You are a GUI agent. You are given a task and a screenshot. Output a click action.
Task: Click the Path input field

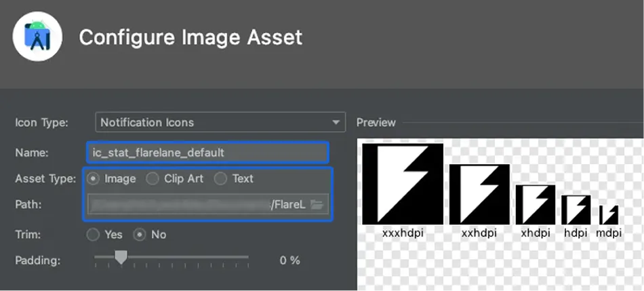pos(208,204)
